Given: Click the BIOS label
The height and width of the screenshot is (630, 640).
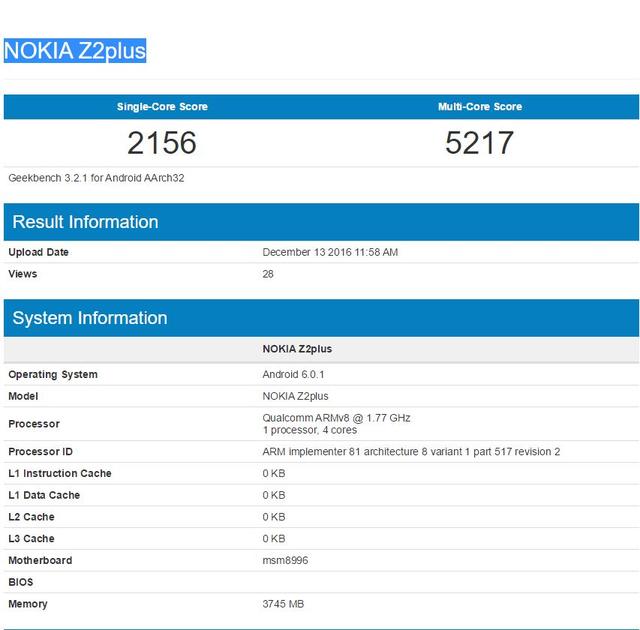Looking at the screenshot, I should point(20,582).
